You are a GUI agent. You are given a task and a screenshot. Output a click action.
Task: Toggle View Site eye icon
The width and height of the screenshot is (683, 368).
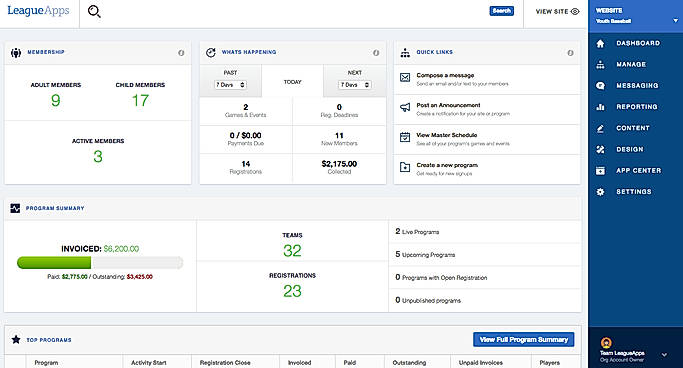tap(575, 12)
